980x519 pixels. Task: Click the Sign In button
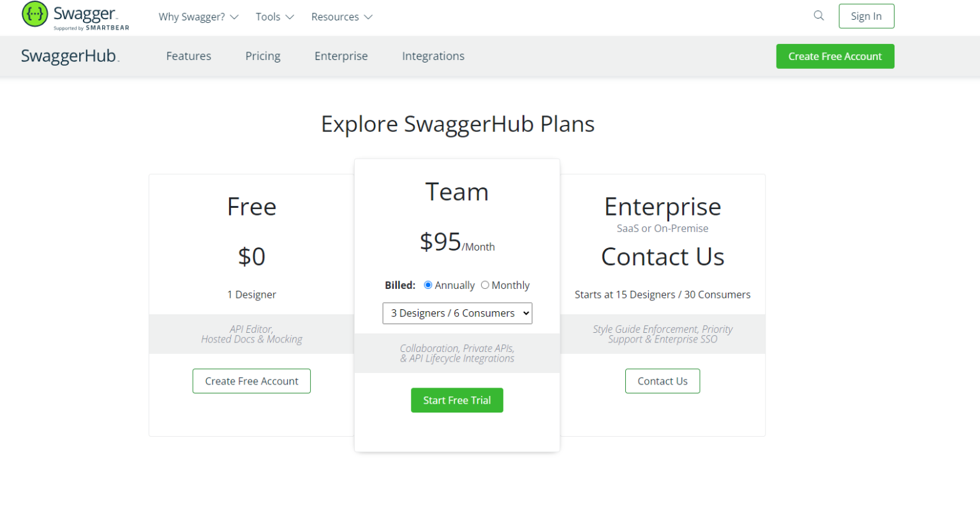coord(866,17)
